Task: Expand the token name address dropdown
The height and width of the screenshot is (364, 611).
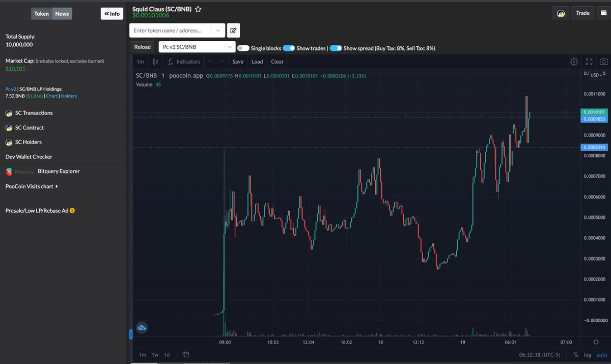Action: pos(219,30)
